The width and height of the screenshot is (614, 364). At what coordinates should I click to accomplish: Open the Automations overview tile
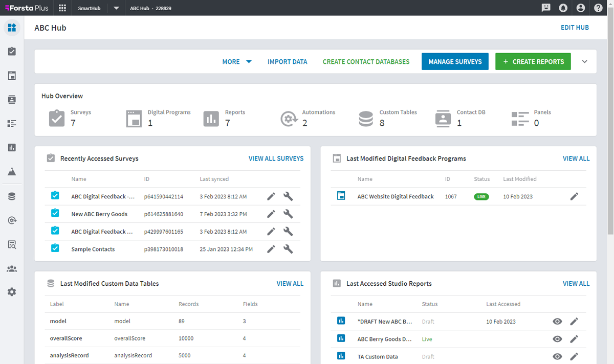point(308,118)
